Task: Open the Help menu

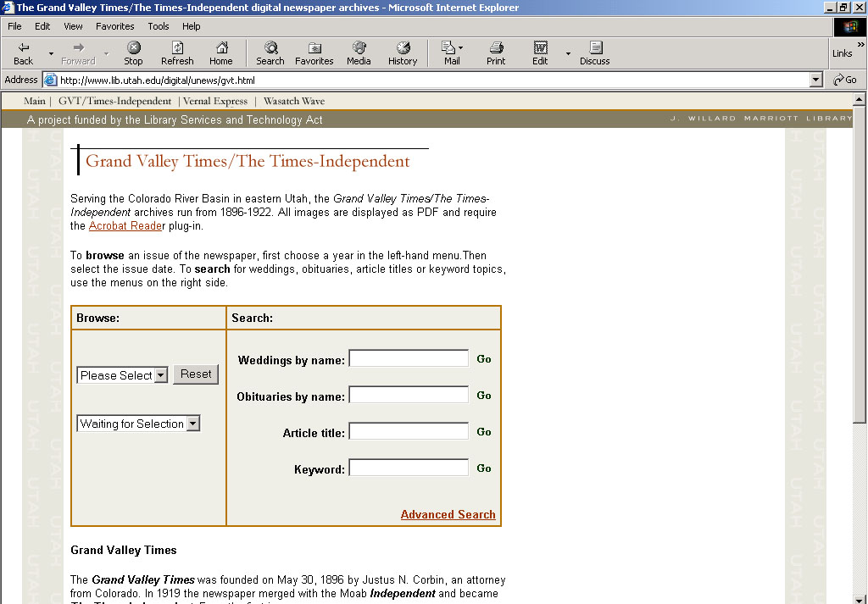Action: [191, 26]
